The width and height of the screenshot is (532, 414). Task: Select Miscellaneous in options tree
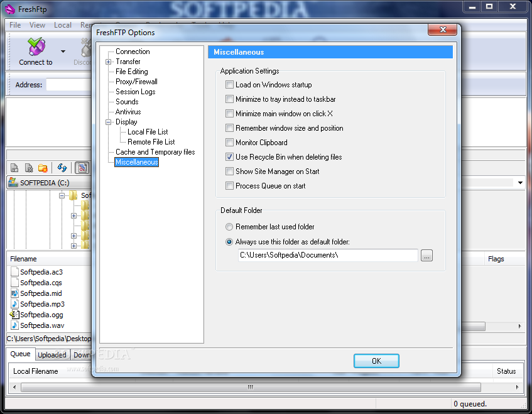click(x=136, y=162)
